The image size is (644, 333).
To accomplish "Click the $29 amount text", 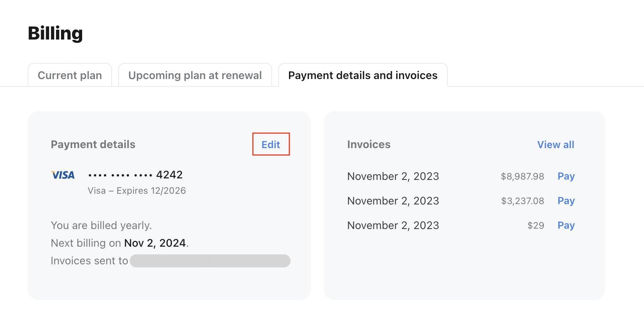I will pos(536,225).
